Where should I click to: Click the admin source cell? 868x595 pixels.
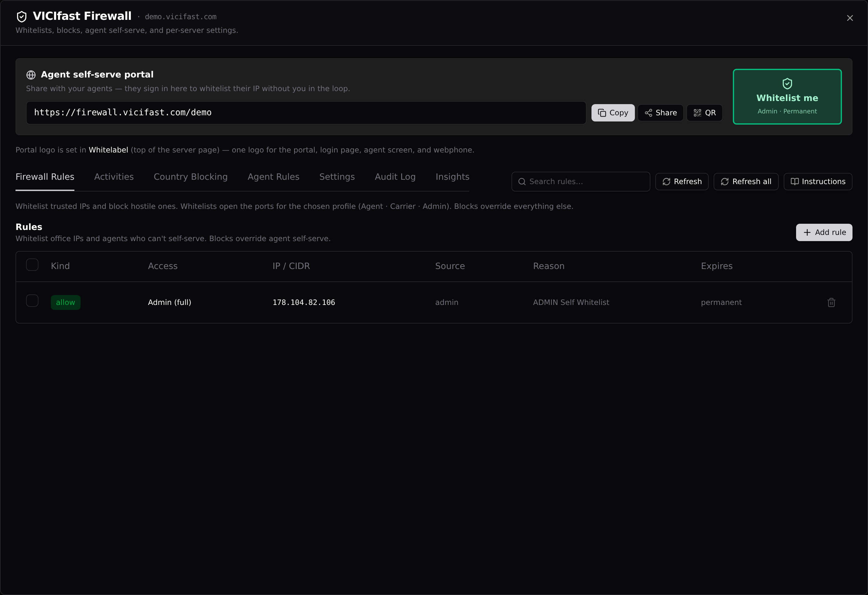(x=447, y=302)
